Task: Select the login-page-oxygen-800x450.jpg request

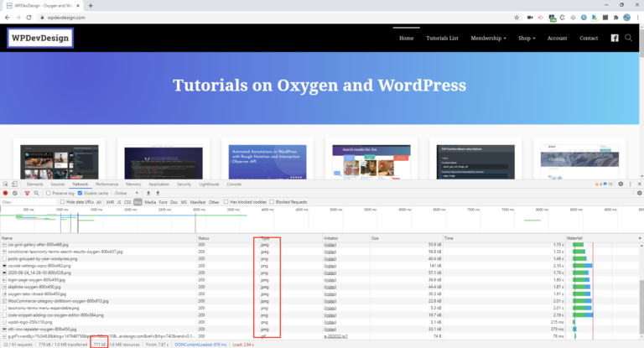Action: (37, 280)
